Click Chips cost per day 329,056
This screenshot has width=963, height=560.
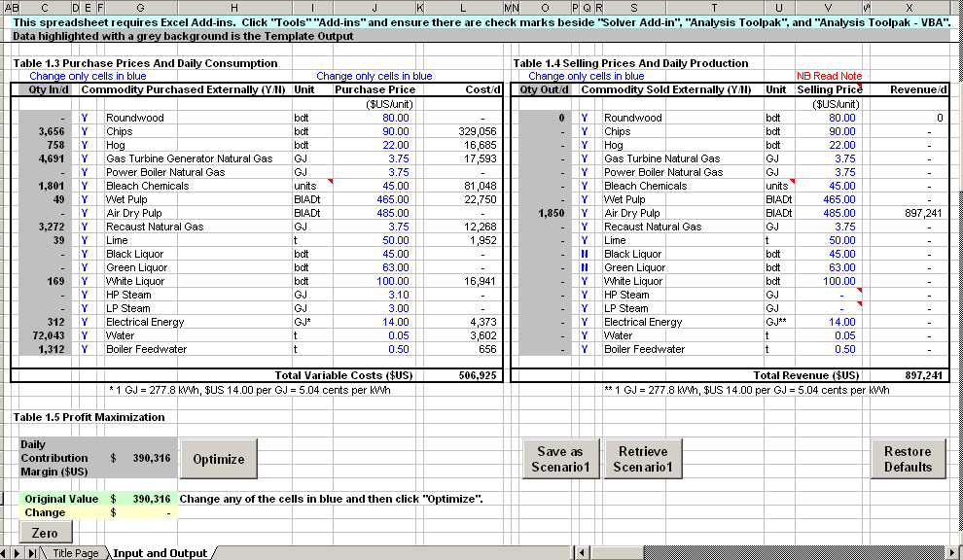[463, 131]
